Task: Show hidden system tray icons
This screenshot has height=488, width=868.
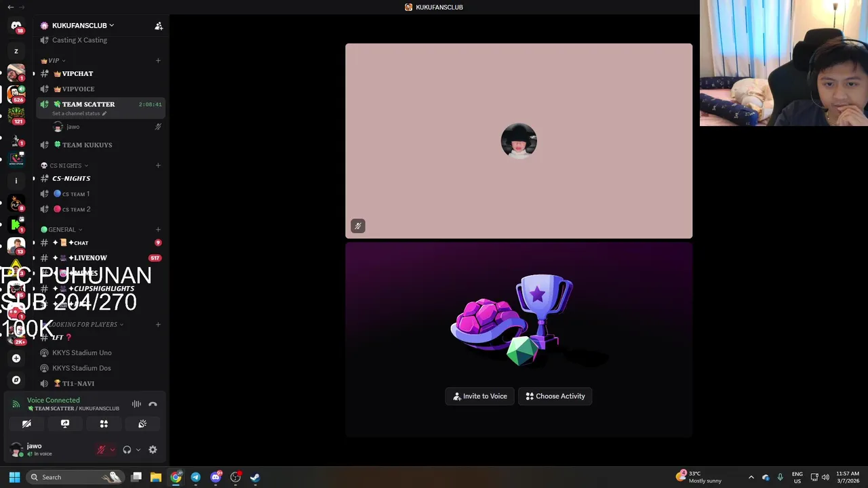Action: [751, 477]
